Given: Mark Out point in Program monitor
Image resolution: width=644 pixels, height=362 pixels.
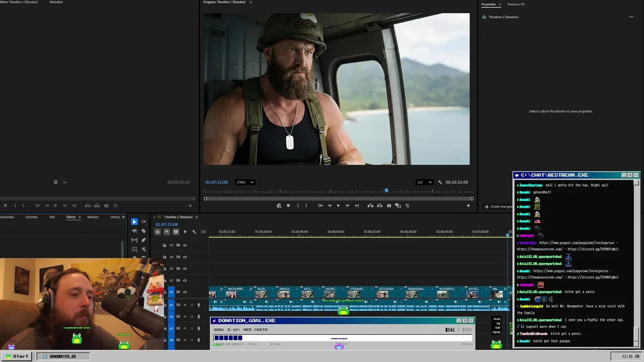Looking at the screenshot, I should point(306,205).
